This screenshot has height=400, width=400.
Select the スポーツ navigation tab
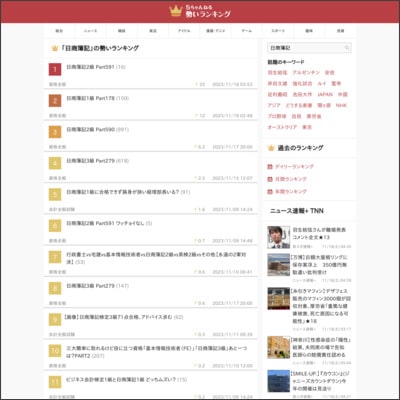[278, 31]
